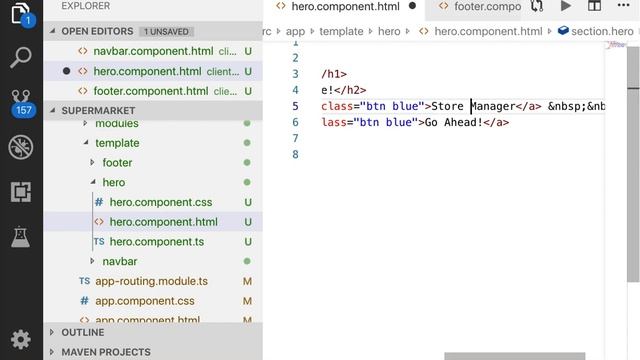Click the Run play icon in editor toolbar
This screenshot has height=360, width=640.
click(566, 6)
